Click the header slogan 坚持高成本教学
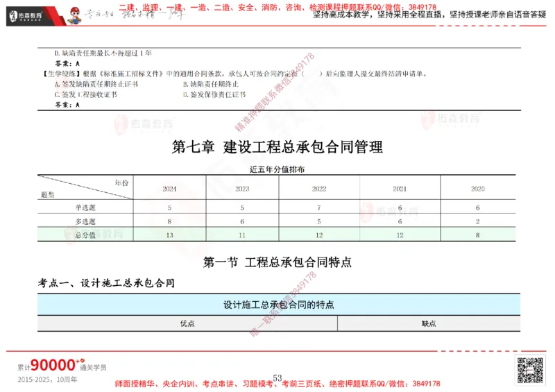 pos(429,15)
